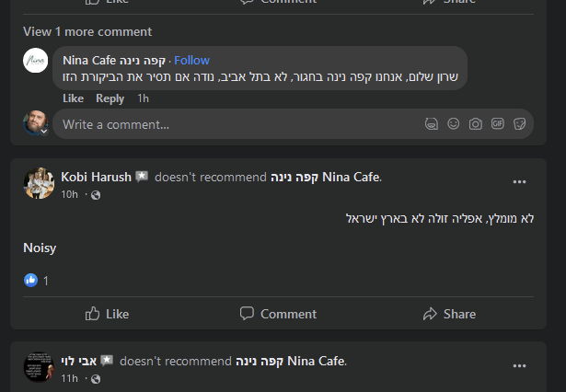Open avatar sticker picker in comment box
The width and height of the screenshot is (566, 392).
432,124
